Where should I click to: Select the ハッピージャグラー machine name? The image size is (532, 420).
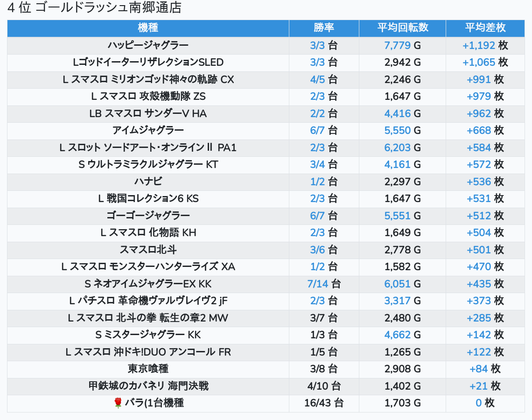148,45
